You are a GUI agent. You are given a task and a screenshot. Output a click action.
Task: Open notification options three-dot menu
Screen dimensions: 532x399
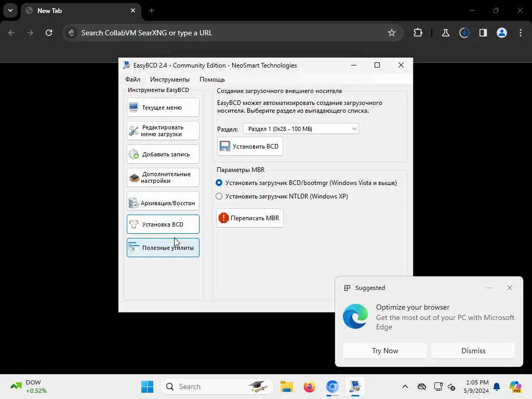[x=489, y=288]
